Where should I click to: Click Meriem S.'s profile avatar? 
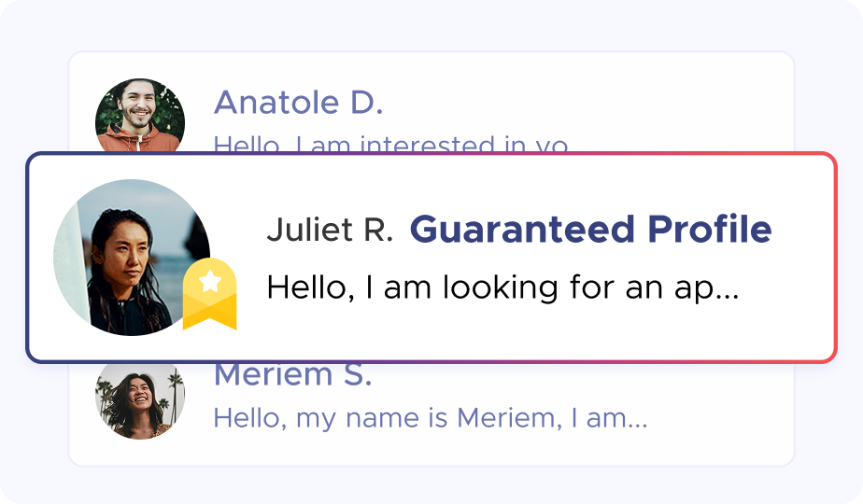140,399
